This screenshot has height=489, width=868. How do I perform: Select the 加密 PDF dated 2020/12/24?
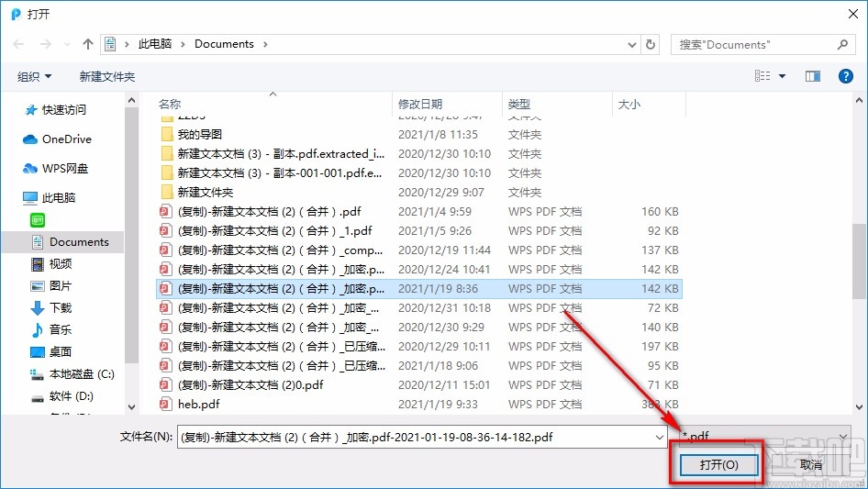419,270
